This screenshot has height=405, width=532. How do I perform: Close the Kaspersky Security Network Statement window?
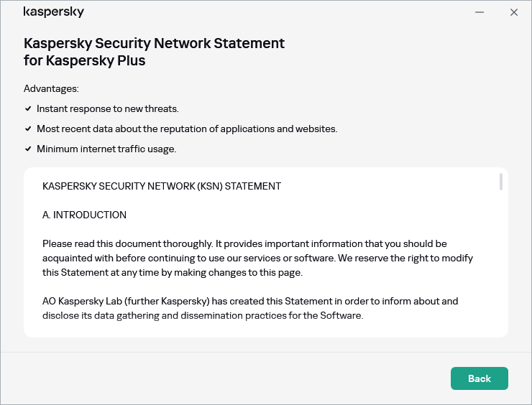[x=514, y=12]
